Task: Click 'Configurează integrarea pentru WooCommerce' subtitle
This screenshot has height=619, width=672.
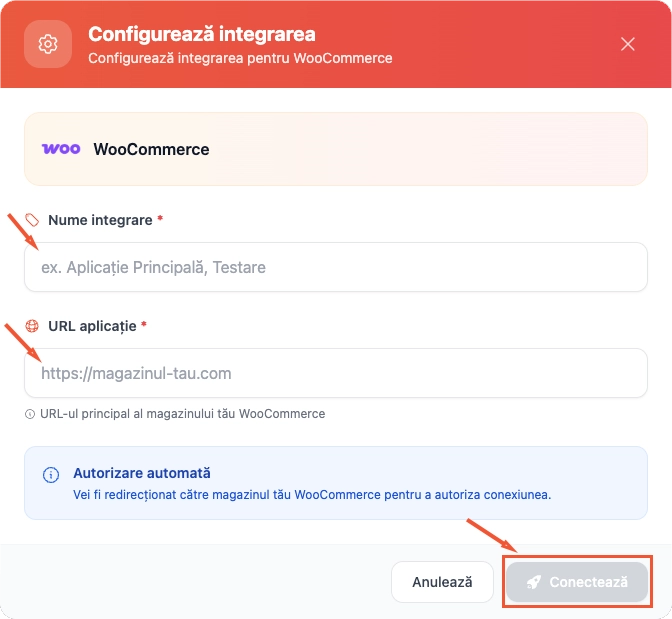Action: pyautogui.click(x=240, y=58)
